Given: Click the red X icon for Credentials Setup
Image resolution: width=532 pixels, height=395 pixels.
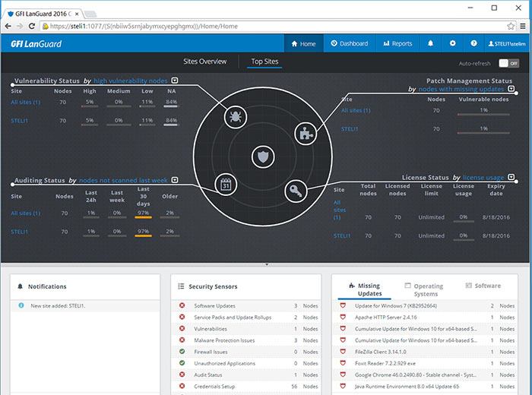Looking at the screenshot, I should 182,386.
